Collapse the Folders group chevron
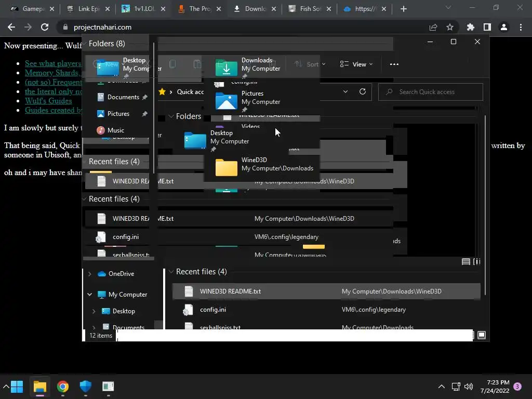This screenshot has height=399, width=532. coord(171,116)
